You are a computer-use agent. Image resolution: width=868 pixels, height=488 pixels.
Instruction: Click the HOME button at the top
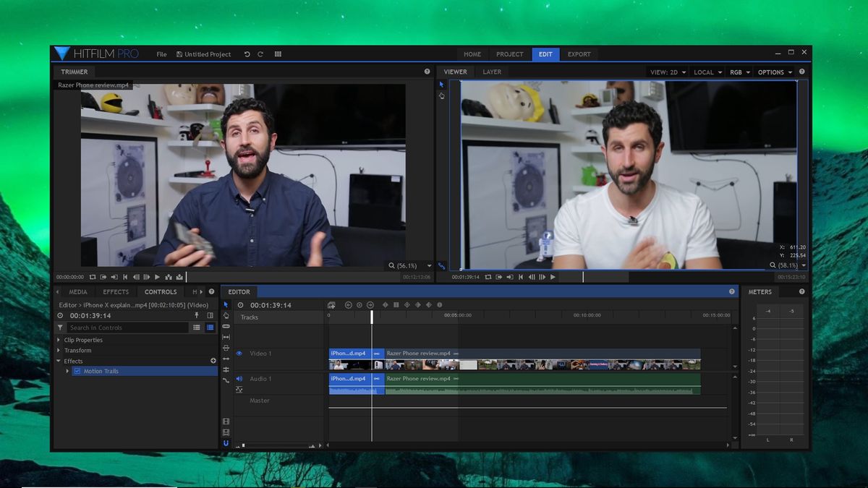coord(472,54)
